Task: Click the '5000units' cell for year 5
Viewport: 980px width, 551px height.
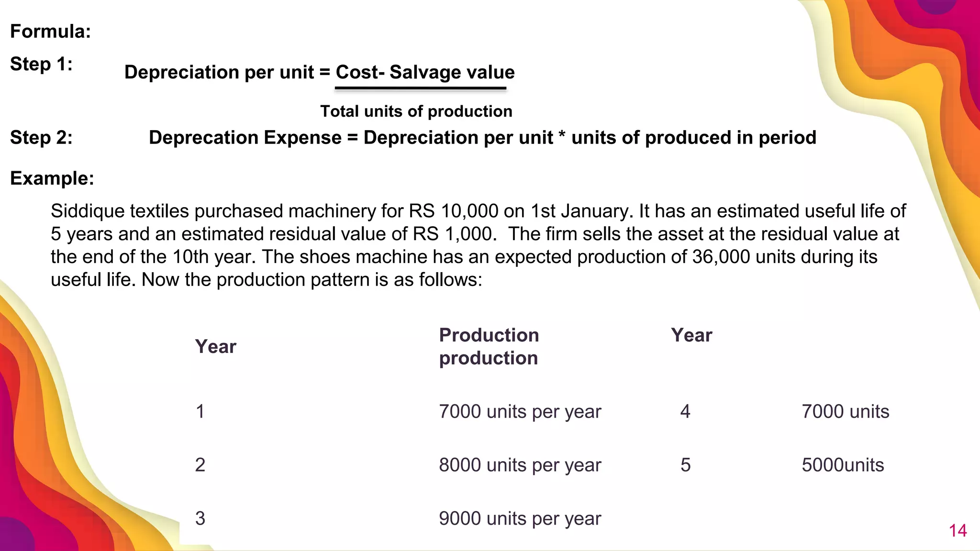Action: tap(843, 465)
